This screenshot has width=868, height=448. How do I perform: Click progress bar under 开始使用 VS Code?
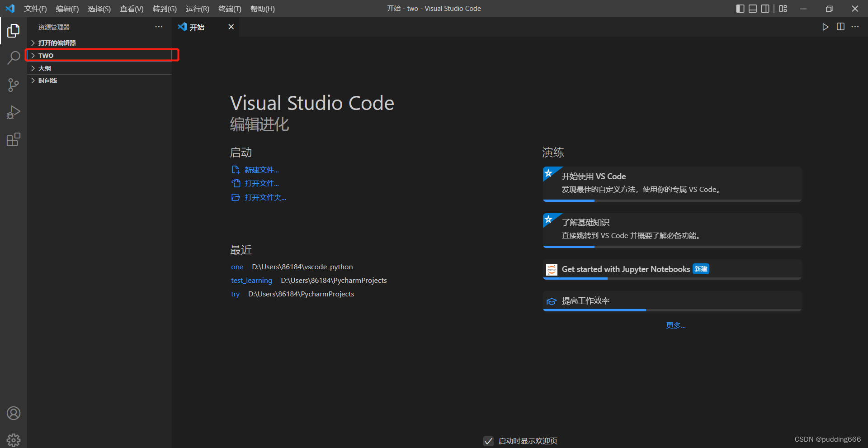pyautogui.click(x=672, y=200)
